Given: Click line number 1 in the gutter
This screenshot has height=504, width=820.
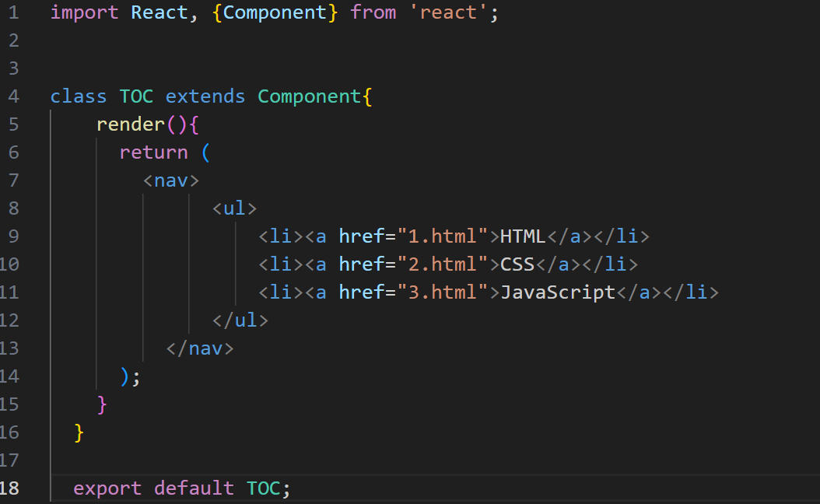Looking at the screenshot, I should pos(13,12).
